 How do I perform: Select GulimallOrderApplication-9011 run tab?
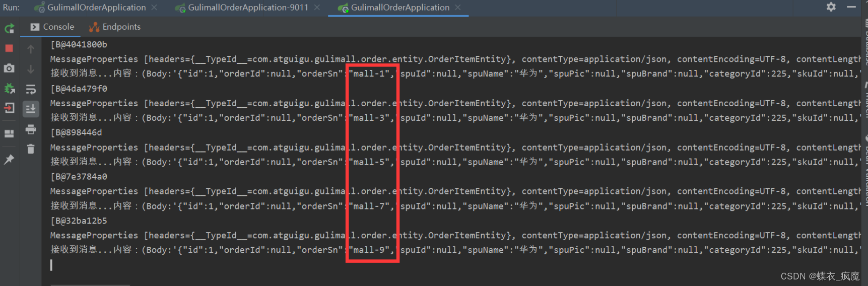tap(242, 8)
